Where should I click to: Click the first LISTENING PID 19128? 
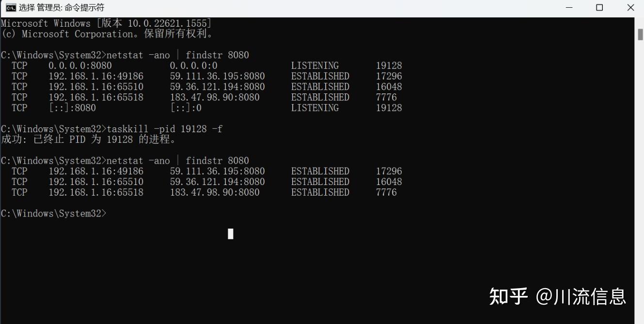[389, 65]
